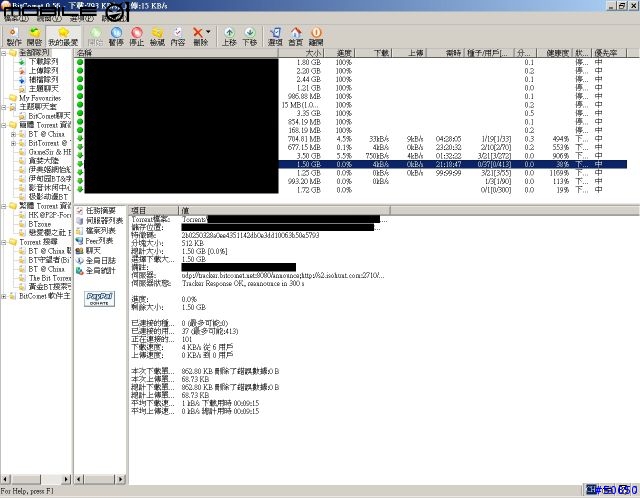
Task: Toggle the 我的最愛 favorites toolbar button
Action: 63,36
